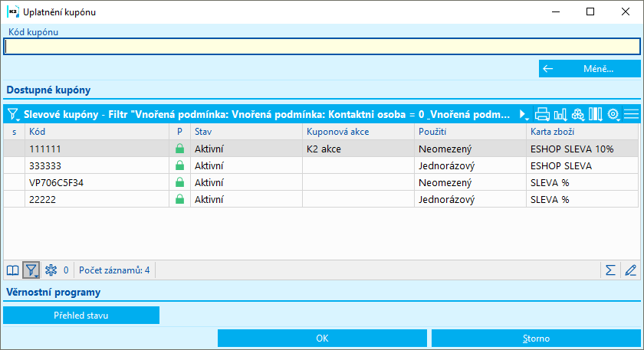644x350 pixels.
Task: Open the bar chart icon in grid toolbar
Action: [560, 114]
